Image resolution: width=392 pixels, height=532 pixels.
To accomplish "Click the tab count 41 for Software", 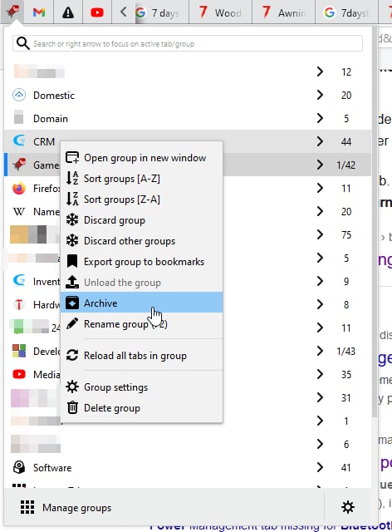I will (x=345, y=467).
